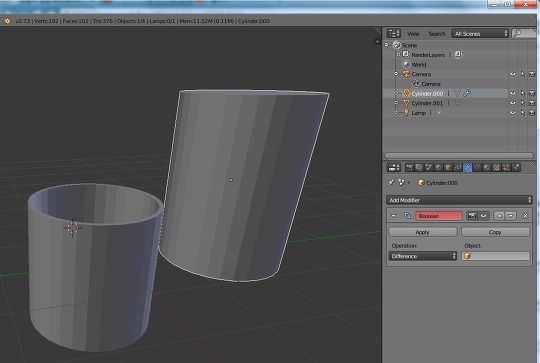The image size is (540, 363).
Task: Click the Boolean modifier type icon
Action: 407,216
